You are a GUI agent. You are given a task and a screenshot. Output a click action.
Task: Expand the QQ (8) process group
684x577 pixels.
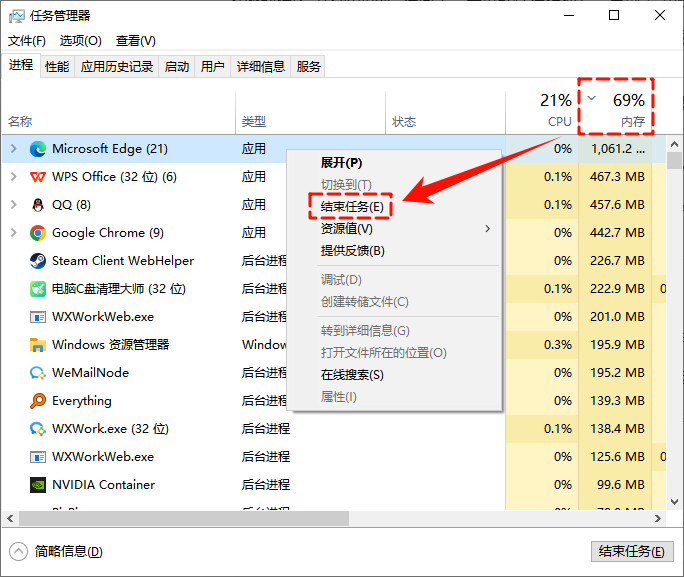14,205
